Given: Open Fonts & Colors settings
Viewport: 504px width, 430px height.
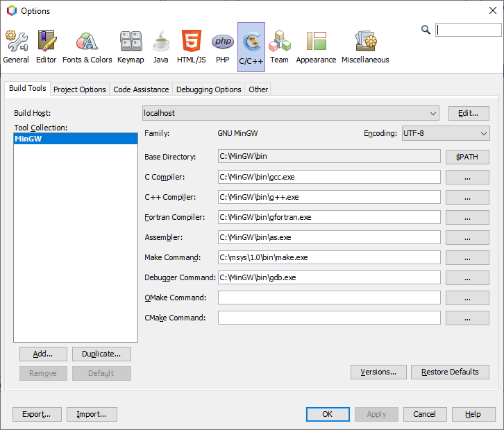Looking at the screenshot, I should [x=87, y=47].
